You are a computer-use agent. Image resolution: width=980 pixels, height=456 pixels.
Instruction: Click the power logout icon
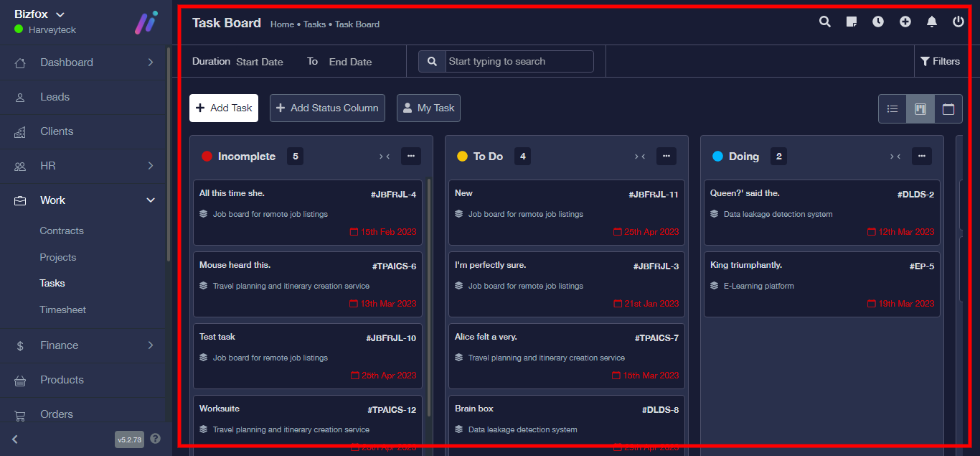pos(958,22)
